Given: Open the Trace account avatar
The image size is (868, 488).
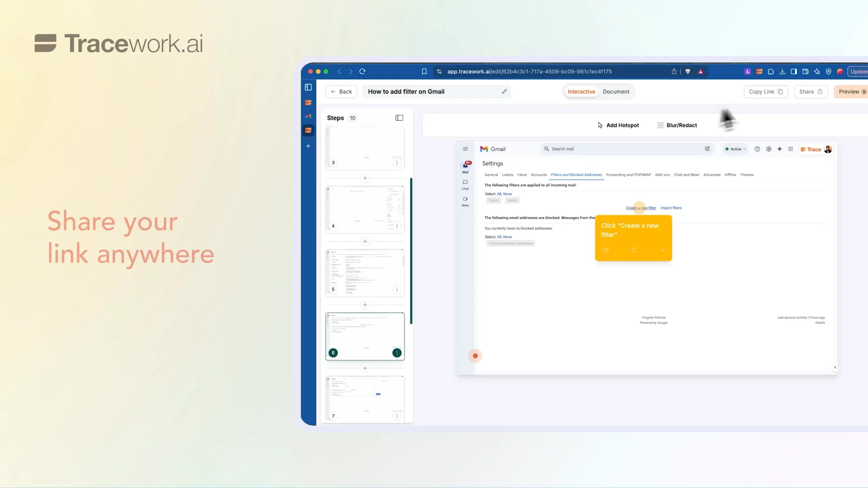Looking at the screenshot, I should coord(828,149).
